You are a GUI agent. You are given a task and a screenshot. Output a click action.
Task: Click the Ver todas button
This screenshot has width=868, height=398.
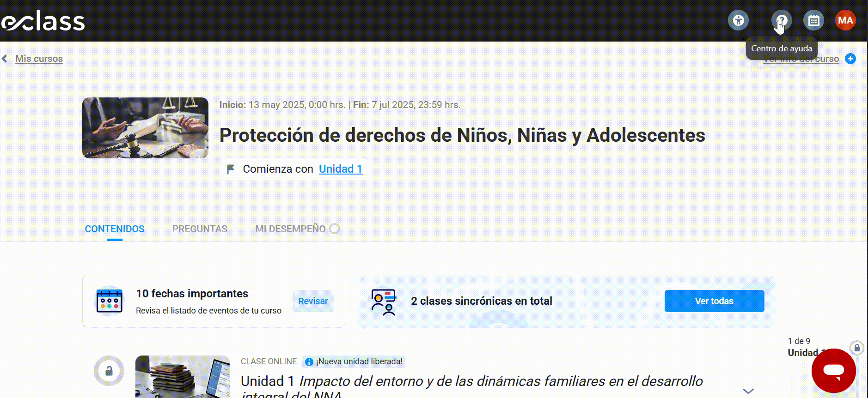pyautogui.click(x=714, y=301)
